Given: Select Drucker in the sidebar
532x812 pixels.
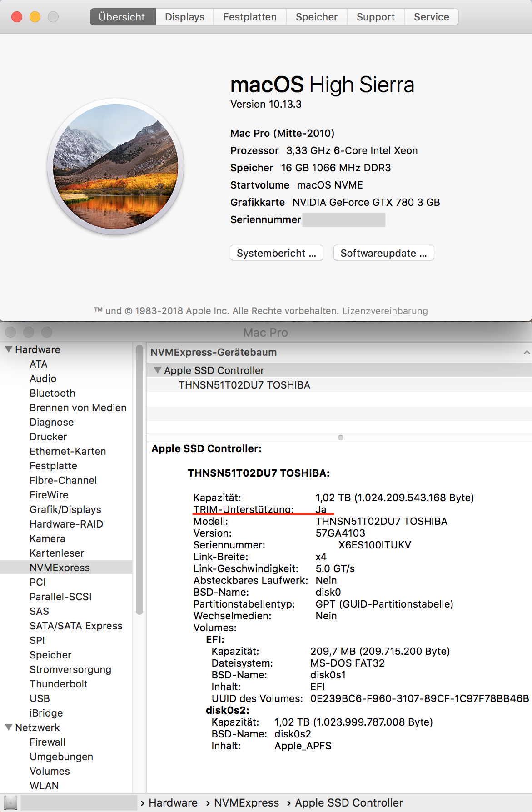Looking at the screenshot, I should tap(48, 437).
